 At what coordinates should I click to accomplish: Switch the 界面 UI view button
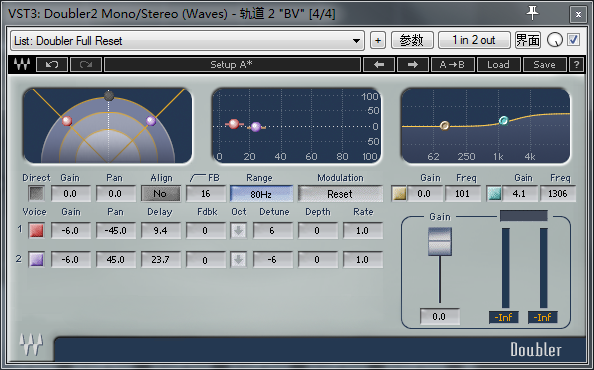[528, 40]
